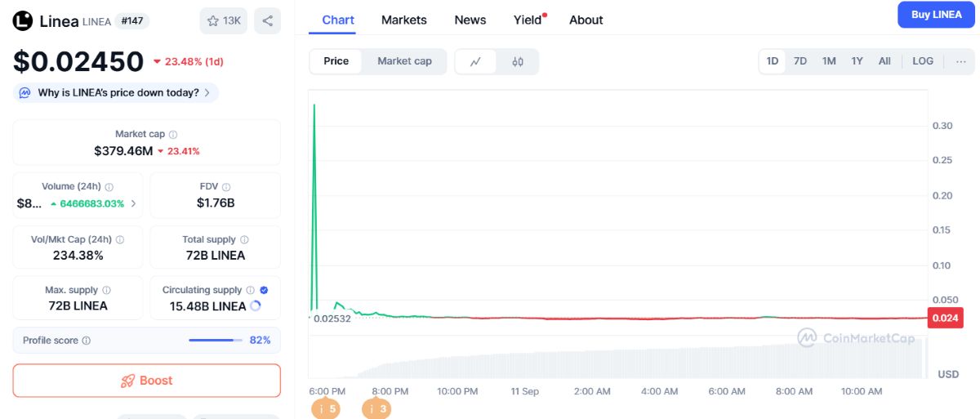Click the 11 Sep date axis label

point(525,391)
